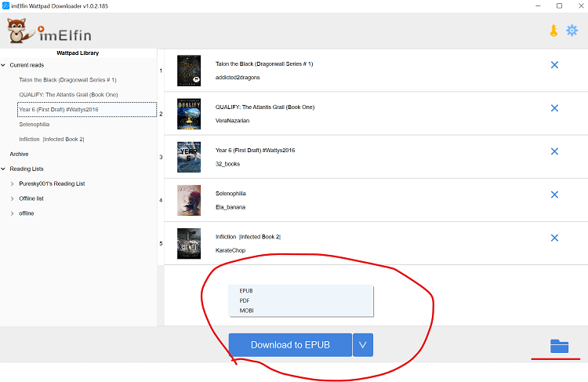Screen dimensions: 588x382
Task: Expand the lowercase offline node
Action: click(13, 213)
